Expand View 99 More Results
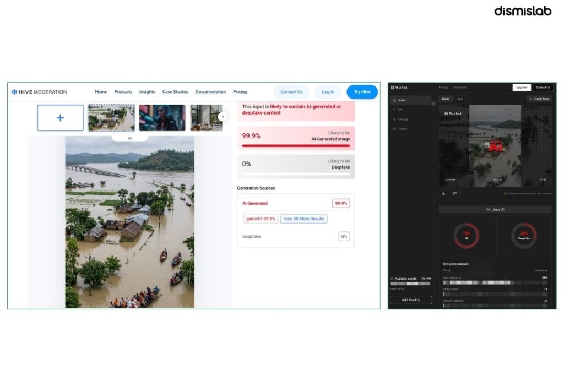This screenshot has width=564, height=392. click(303, 219)
